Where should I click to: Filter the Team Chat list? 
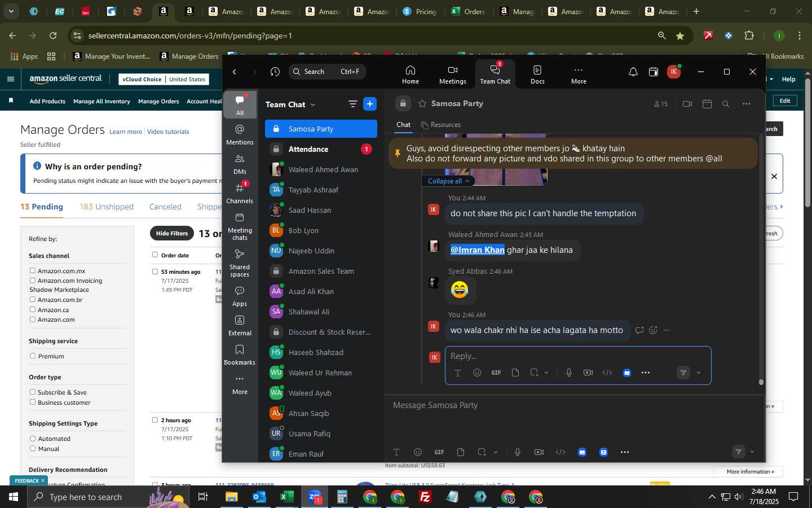pyautogui.click(x=353, y=104)
